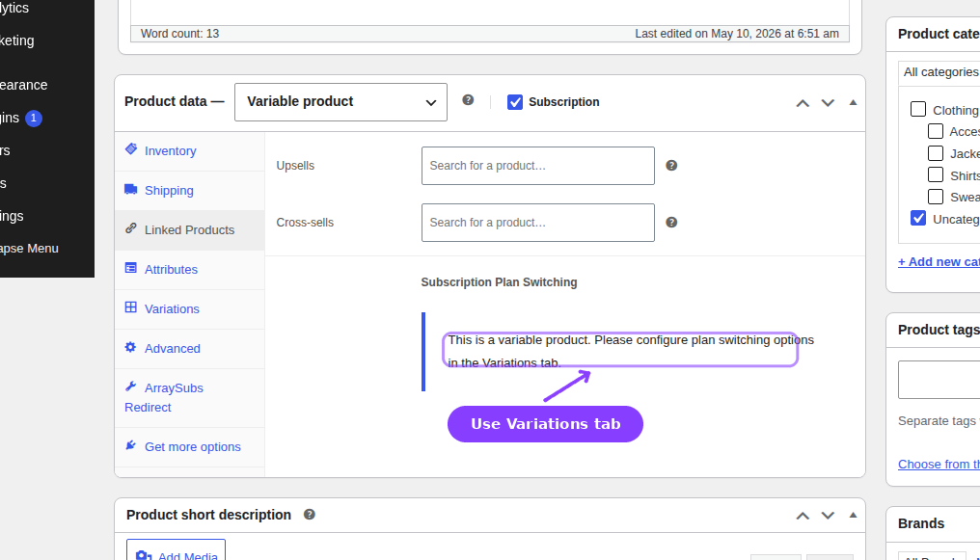Check the Accessories category checkbox
This screenshot has width=980, height=560.
(x=936, y=131)
